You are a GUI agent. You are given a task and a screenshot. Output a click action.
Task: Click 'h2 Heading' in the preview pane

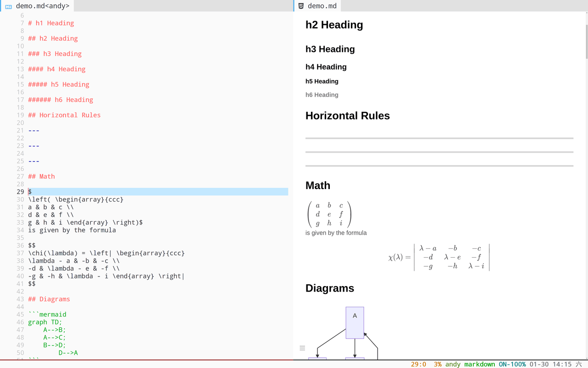334,25
